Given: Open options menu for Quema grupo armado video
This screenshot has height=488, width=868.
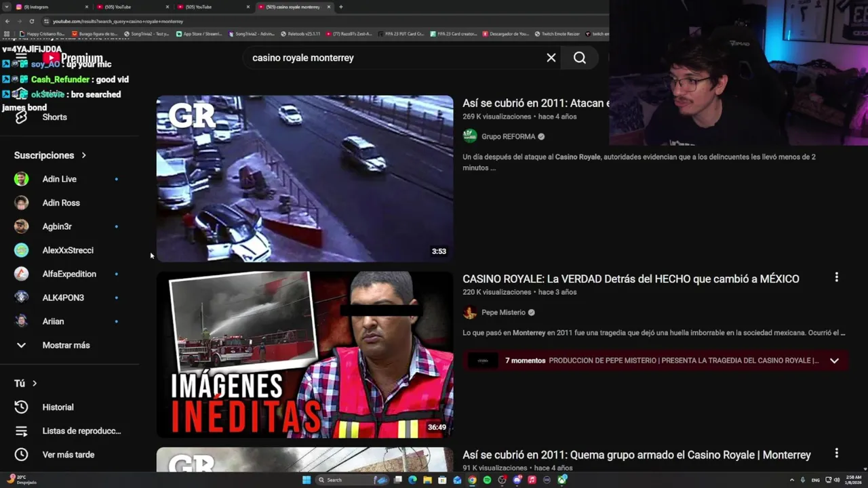Looking at the screenshot, I should (x=836, y=453).
